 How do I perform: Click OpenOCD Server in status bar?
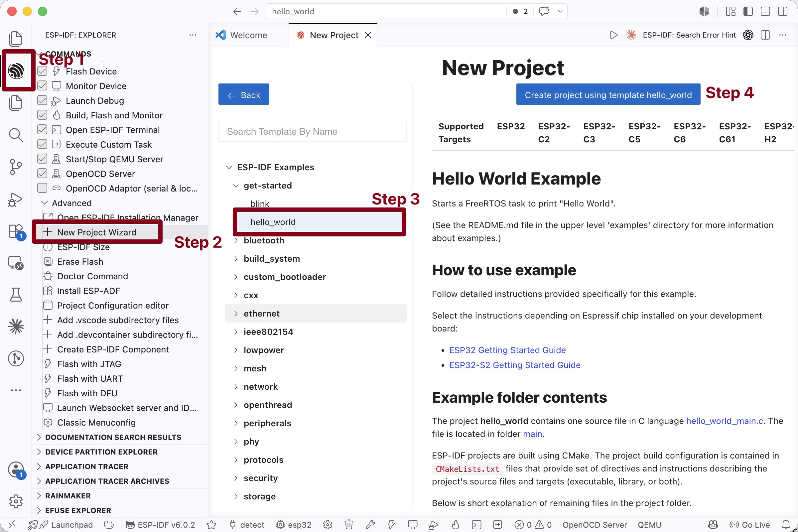point(595,525)
